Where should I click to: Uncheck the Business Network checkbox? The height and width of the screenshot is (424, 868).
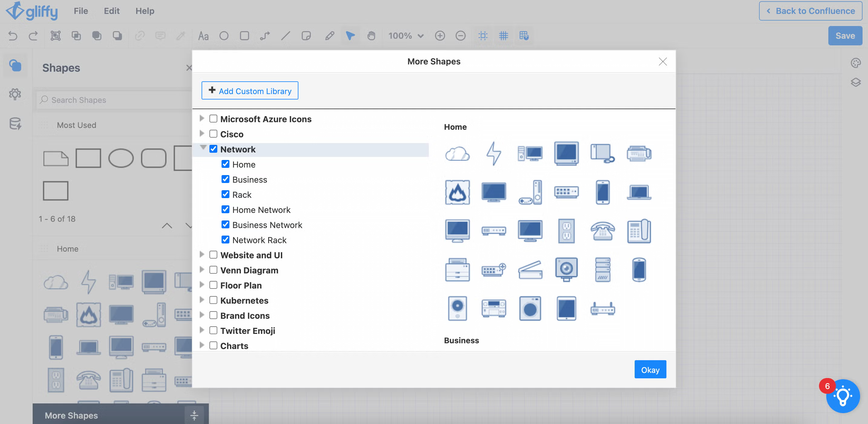click(225, 225)
